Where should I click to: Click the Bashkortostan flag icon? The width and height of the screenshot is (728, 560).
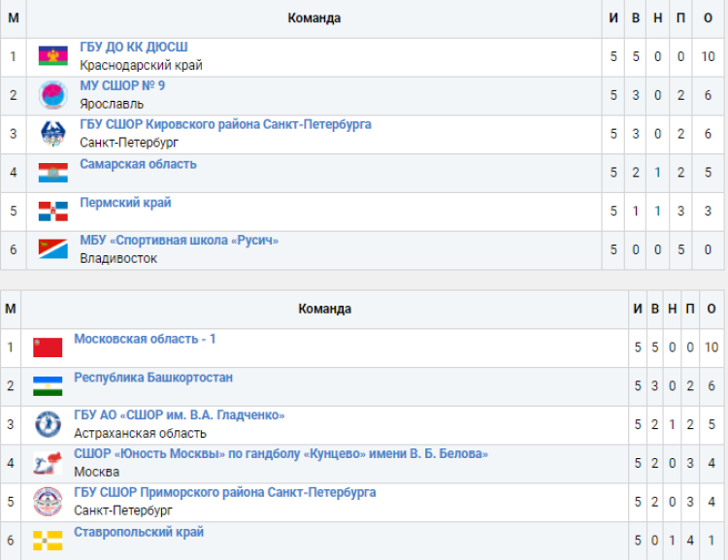(48, 386)
